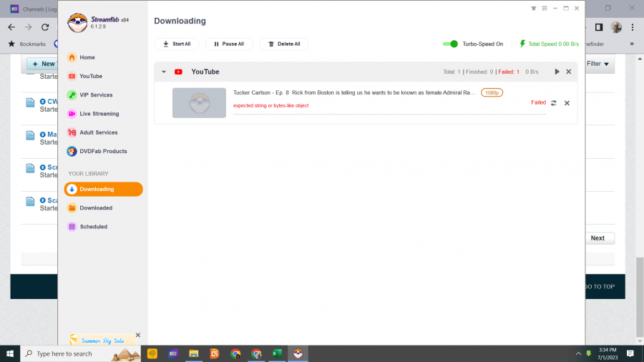The image size is (644, 362).
Task: Open the Filter dropdown in browser page
Action: (x=597, y=64)
